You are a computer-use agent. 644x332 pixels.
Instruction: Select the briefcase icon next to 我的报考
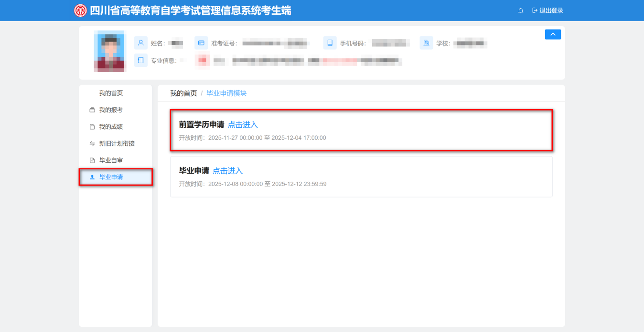[92, 110]
